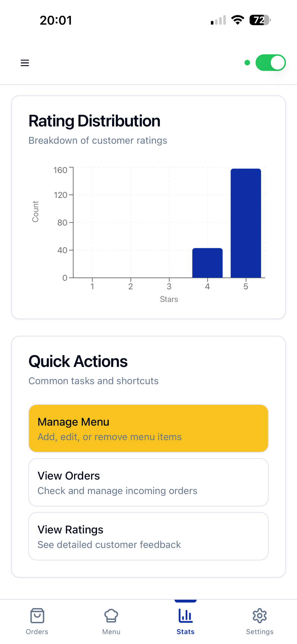Click the 4-star bar on the chart
Viewport: 297px width, 644px height.
207,263
